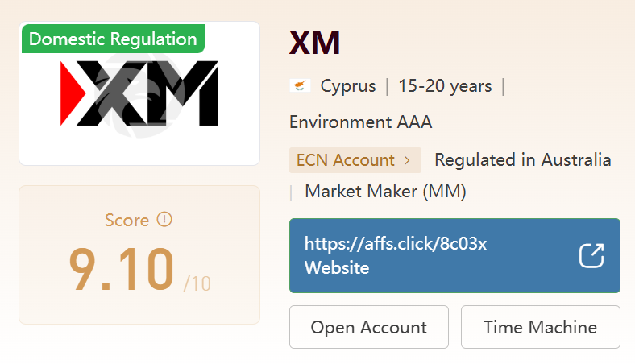635x364 pixels.
Task: Click the external link icon
Action: [x=591, y=255]
